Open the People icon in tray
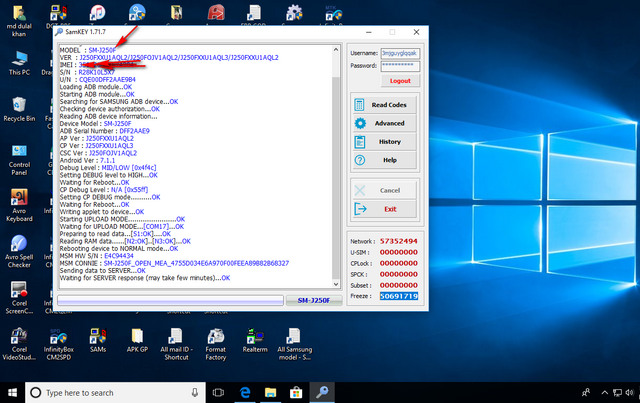This screenshot has width=640, height=403. (586, 393)
